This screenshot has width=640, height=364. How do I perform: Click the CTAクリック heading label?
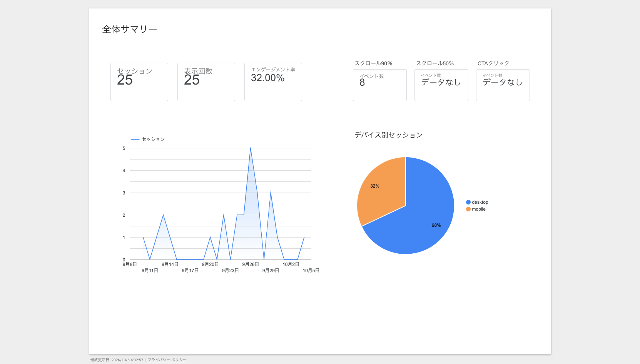493,63
